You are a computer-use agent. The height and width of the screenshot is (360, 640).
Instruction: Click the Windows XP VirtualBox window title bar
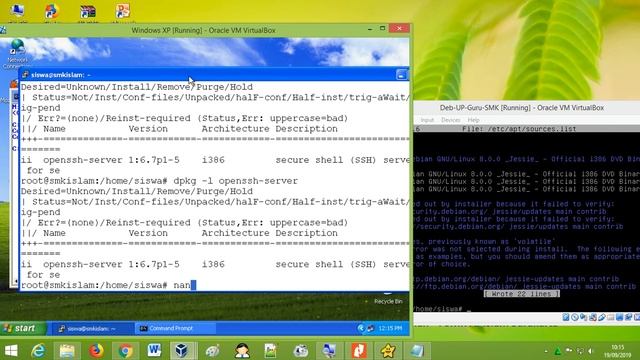pyautogui.click(x=203, y=30)
